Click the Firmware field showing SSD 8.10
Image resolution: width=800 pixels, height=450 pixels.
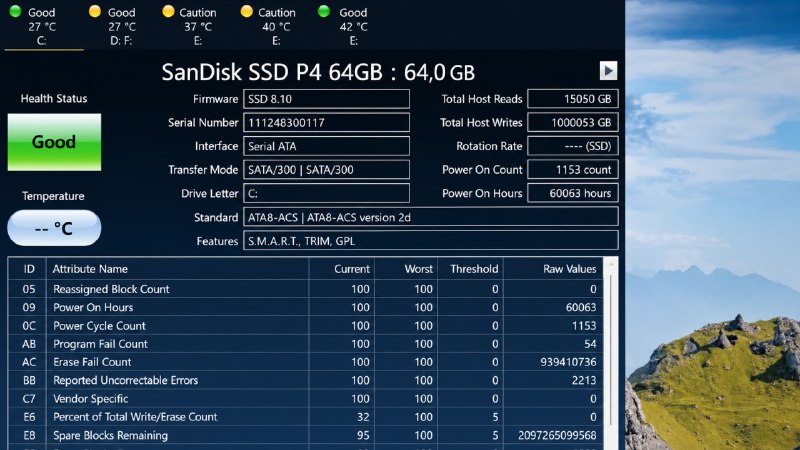point(327,99)
